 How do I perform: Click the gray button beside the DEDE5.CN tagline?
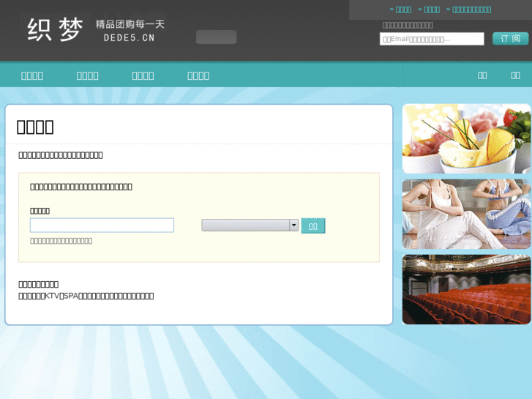(x=216, y=37)
